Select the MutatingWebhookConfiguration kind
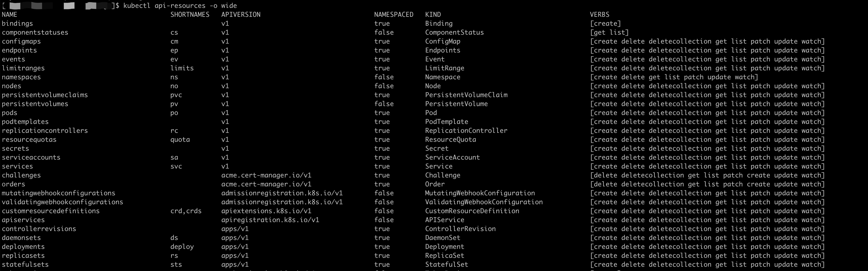Screen dimensions: 868x271 point(480,193)
